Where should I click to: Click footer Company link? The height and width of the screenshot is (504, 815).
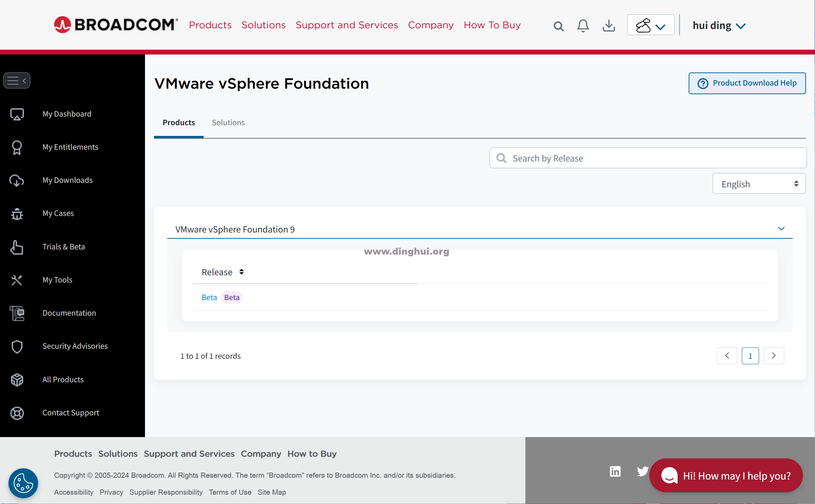(x=261, y=454)
